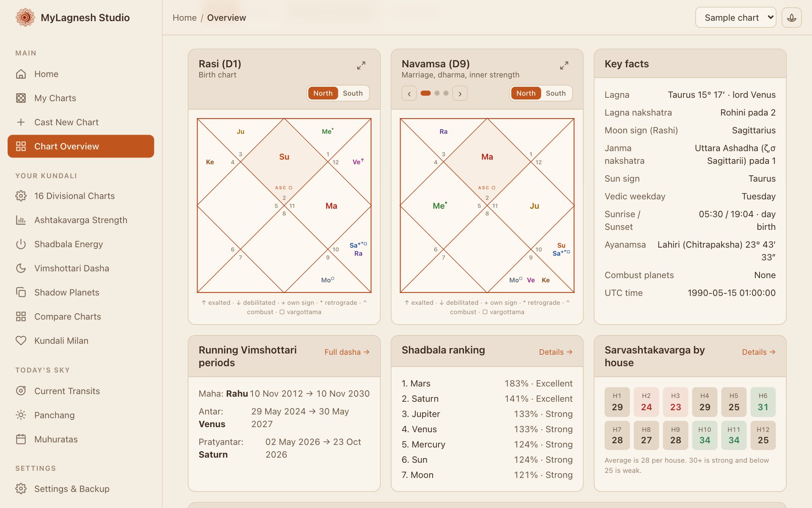Expand the Navamsa (D9) chart fullscreen

click(x=564, y=66)
